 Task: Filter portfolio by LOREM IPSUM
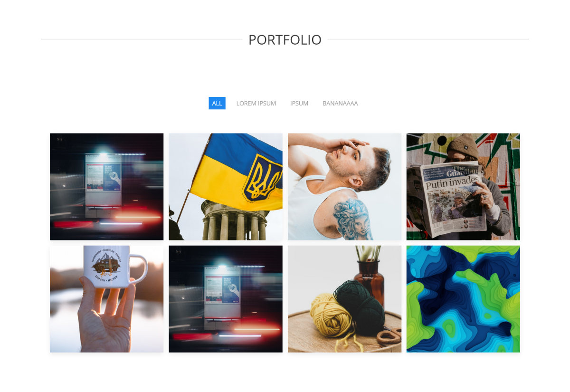point(256,103)
